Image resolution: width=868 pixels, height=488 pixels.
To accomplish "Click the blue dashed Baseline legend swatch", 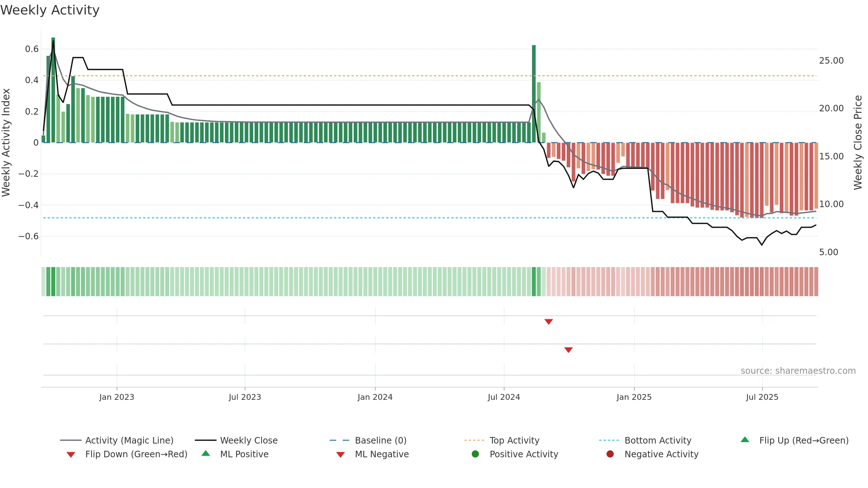I will (x=340, y=440).
